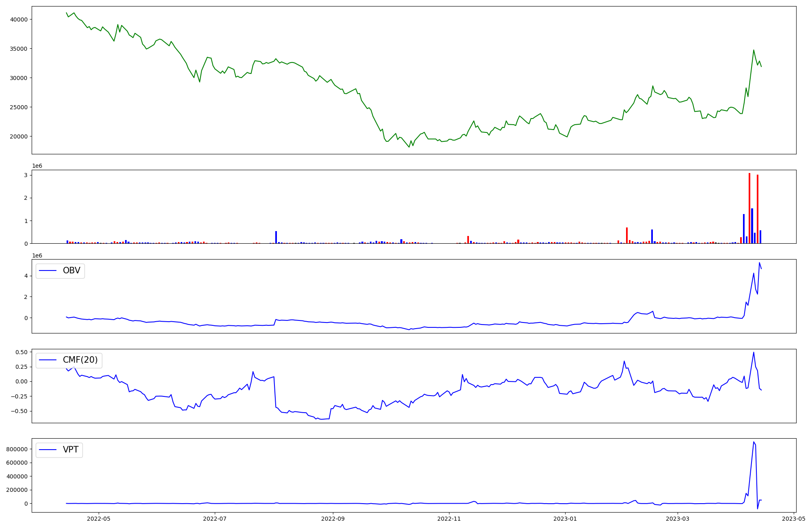Select the 2023-01 date tick label
The height and width of the screenshot is (528, 812).
(x=565, y=519)
